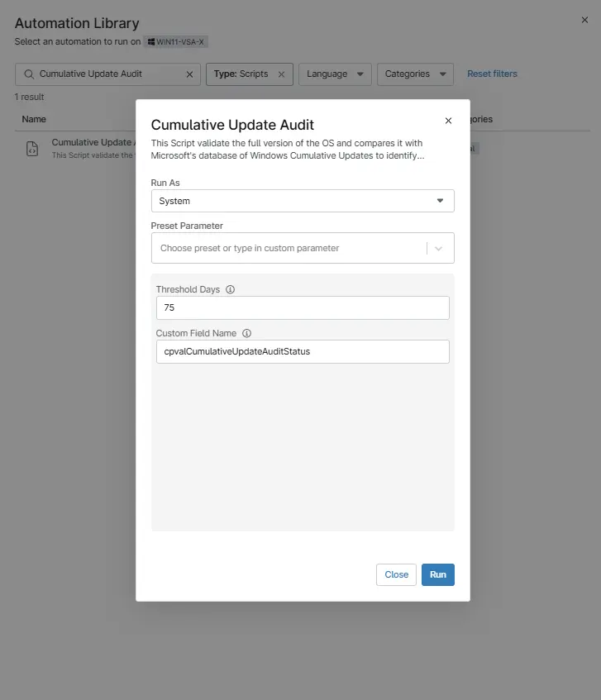Open the Categories filter dropdown

point(415,74)
